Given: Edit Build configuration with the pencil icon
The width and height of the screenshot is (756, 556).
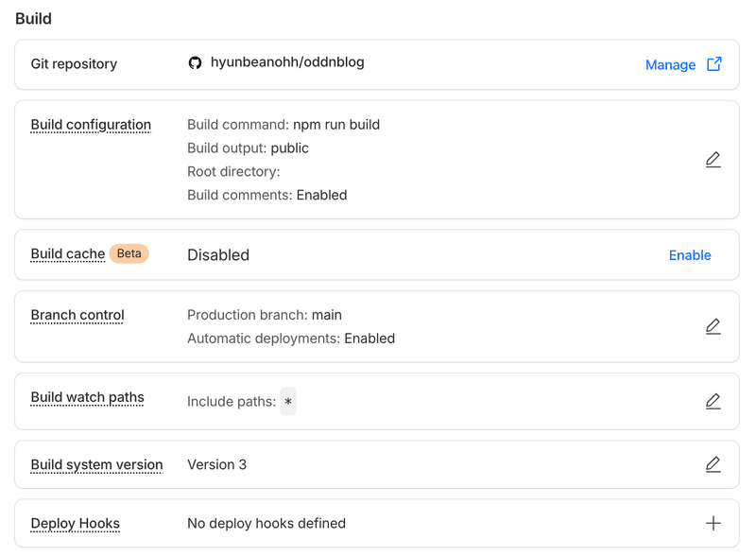Looking at the screenshot, I should click(x=713, y=160).
